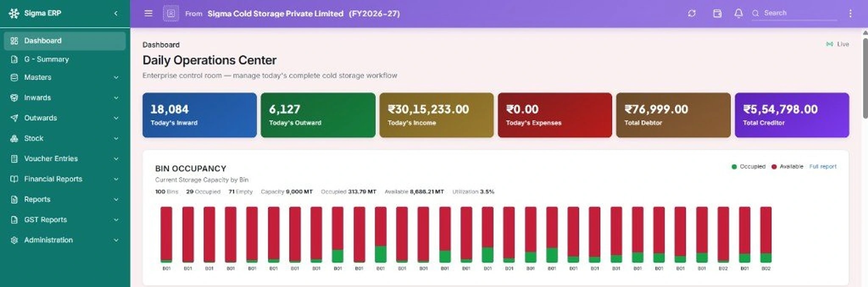Open the Total Creditor card
The image size is (868, 287).
tap(792, 115)
